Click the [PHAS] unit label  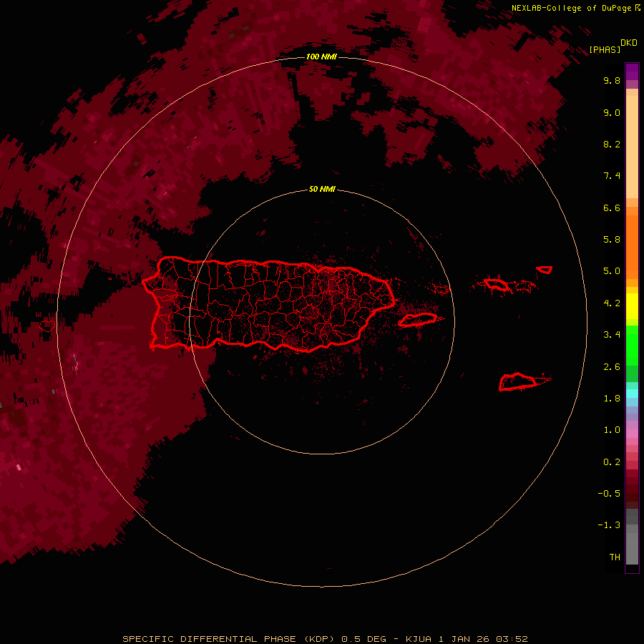pos(605,50)
